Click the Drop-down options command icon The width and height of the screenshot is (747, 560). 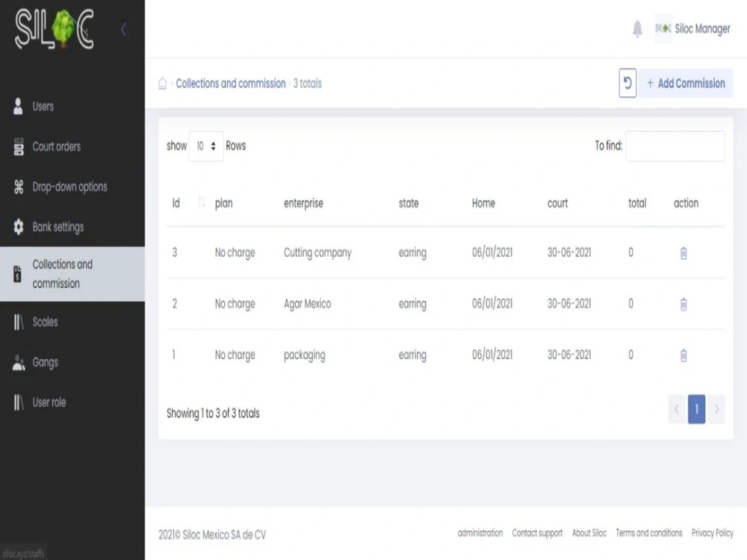coord(19,187)
